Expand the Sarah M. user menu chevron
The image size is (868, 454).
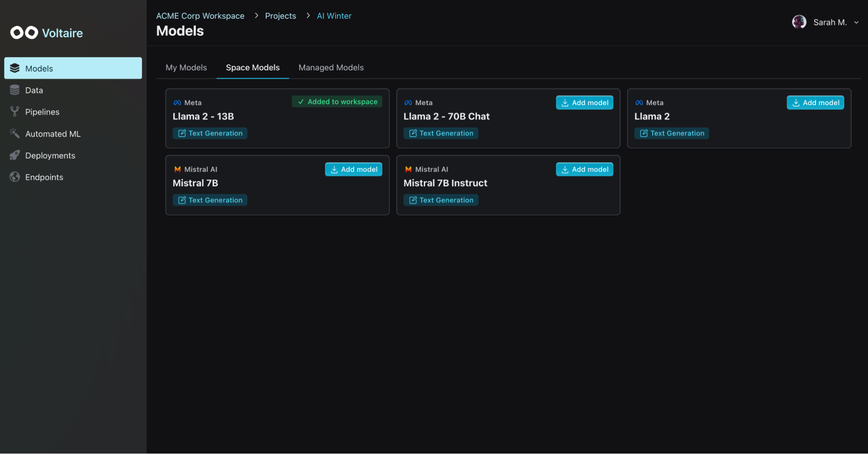tap(856, 22)
